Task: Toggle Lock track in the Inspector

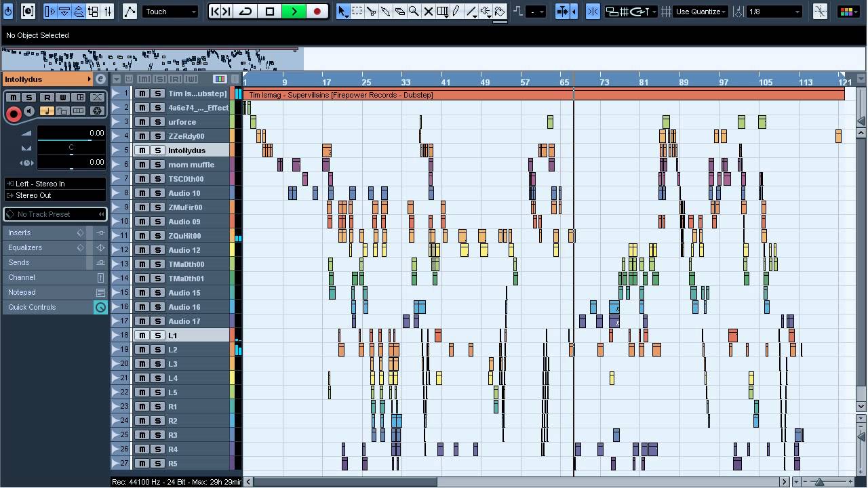Action: [x=62, y=111]
